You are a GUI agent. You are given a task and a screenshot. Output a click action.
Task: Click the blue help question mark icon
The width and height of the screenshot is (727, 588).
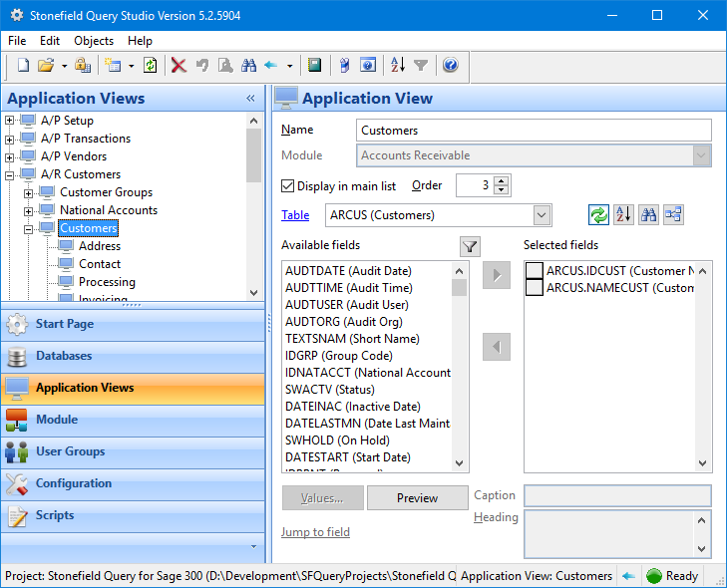pyautogui.click(x=450, y=66)
